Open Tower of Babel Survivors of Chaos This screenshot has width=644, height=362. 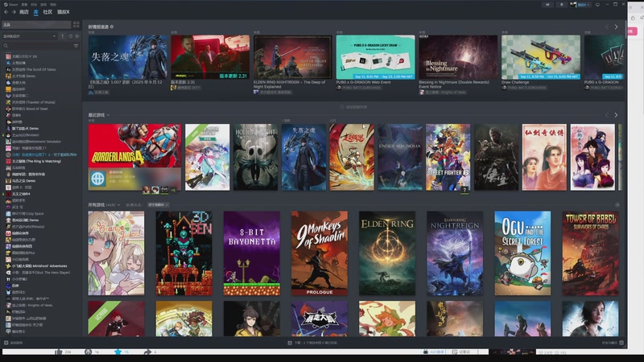pyautogui.click(x=591, y=253)
